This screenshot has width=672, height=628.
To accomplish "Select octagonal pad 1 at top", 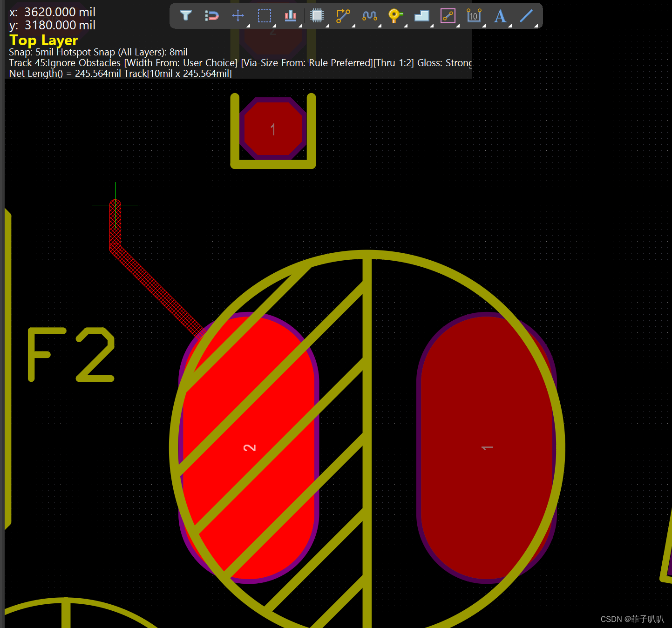I will 273,128.
